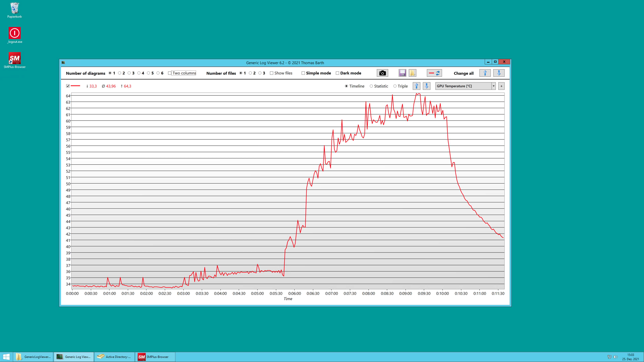Expand the GPU Temperature dropdown arrow

(494, 86)
